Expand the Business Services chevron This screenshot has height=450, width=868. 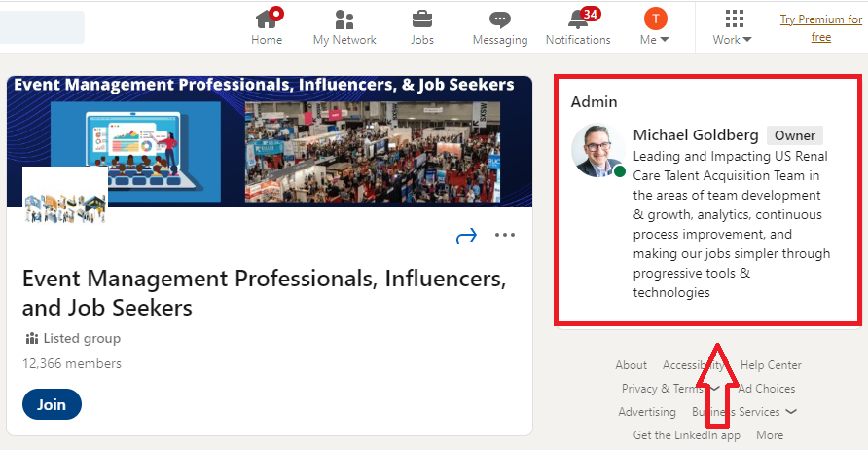click(791, 412)
